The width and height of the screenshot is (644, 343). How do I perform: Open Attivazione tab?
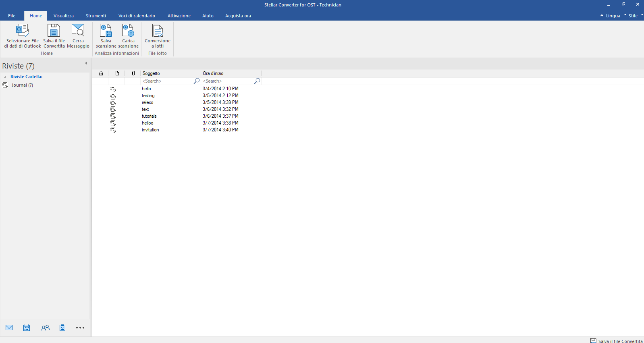179,16
